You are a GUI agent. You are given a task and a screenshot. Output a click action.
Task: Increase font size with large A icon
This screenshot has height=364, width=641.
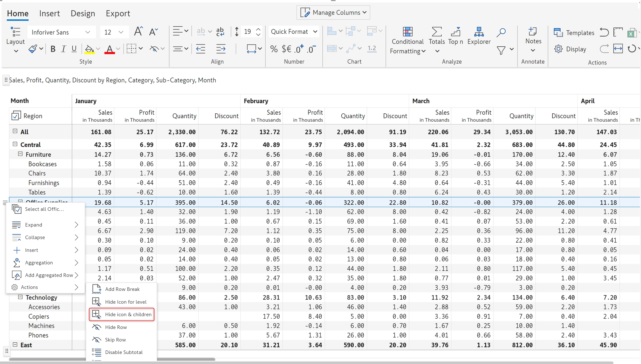(x=138, y=32)
